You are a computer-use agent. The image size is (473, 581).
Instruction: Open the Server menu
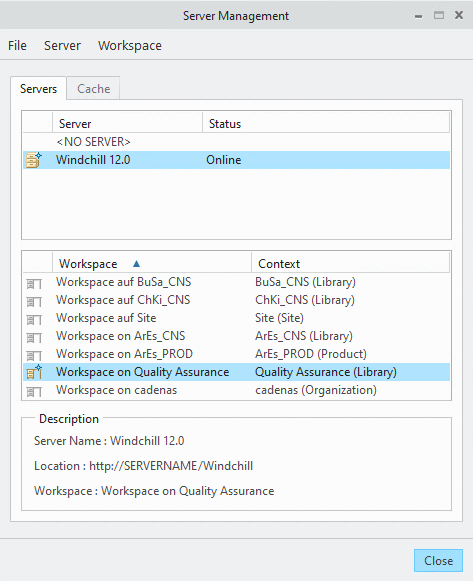(62, 46)
